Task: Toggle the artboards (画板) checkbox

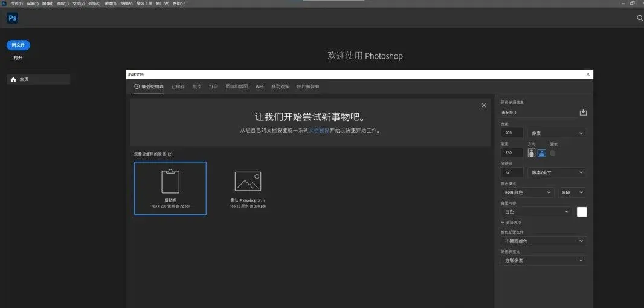Action: tap(553, 153)
